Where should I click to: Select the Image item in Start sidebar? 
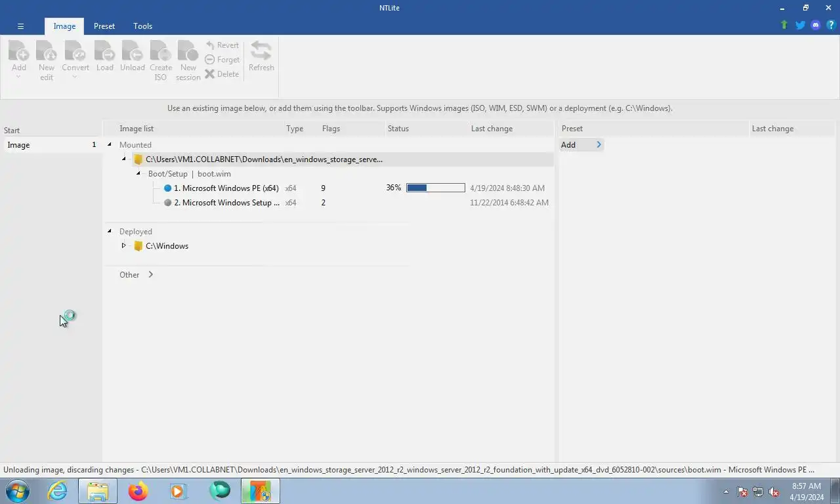[x=51, y=145]
